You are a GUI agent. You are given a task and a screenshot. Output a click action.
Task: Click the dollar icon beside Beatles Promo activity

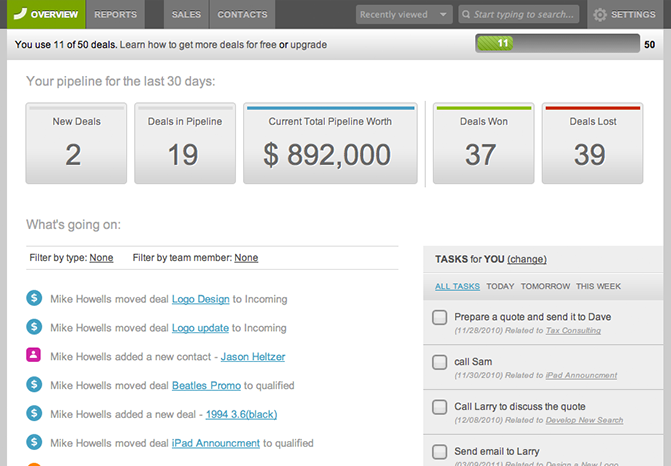point(34,384)
